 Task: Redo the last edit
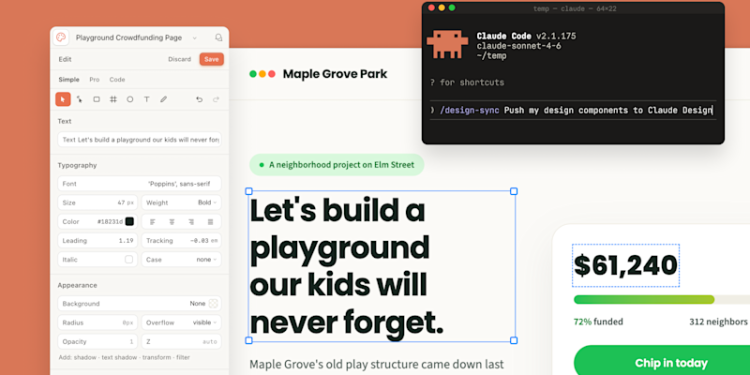click(x=216, y=99)
